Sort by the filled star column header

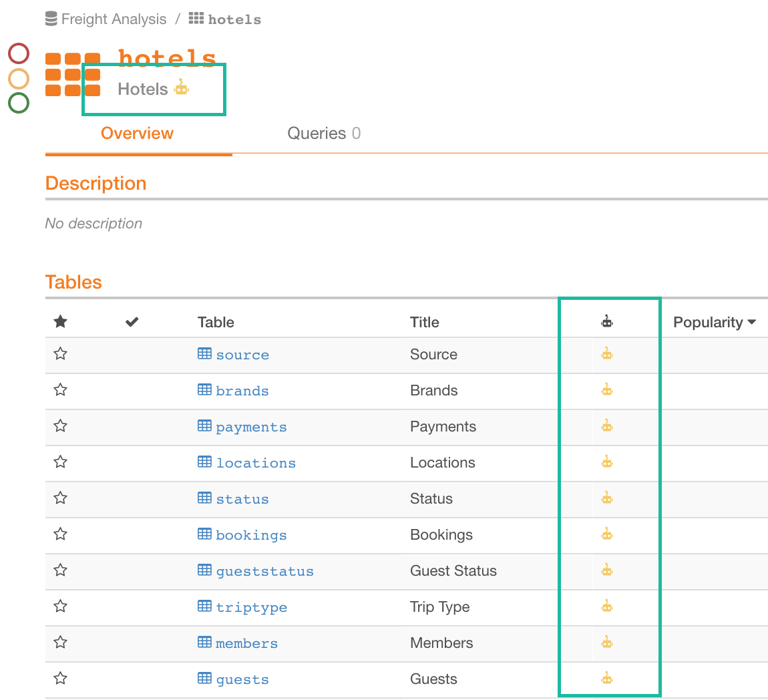point(60,322)
